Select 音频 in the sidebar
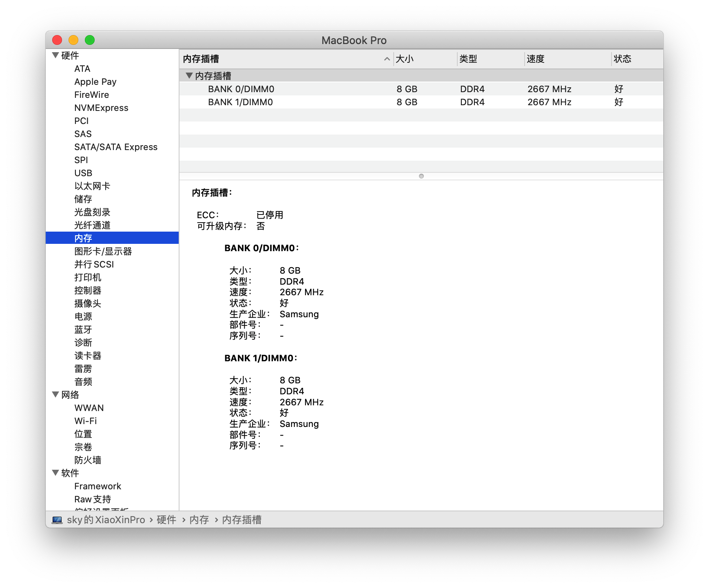709x588 pixels. click(83, 382)
